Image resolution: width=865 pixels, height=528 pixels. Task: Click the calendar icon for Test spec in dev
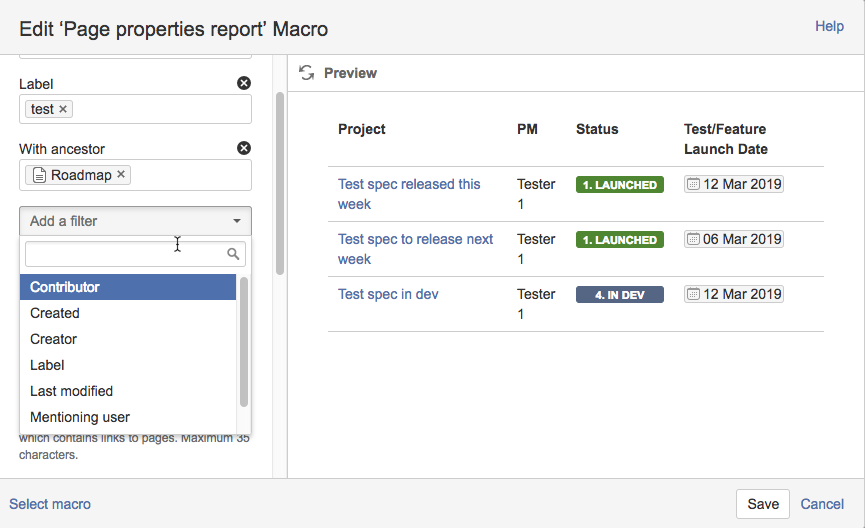(x=693, y=294)
